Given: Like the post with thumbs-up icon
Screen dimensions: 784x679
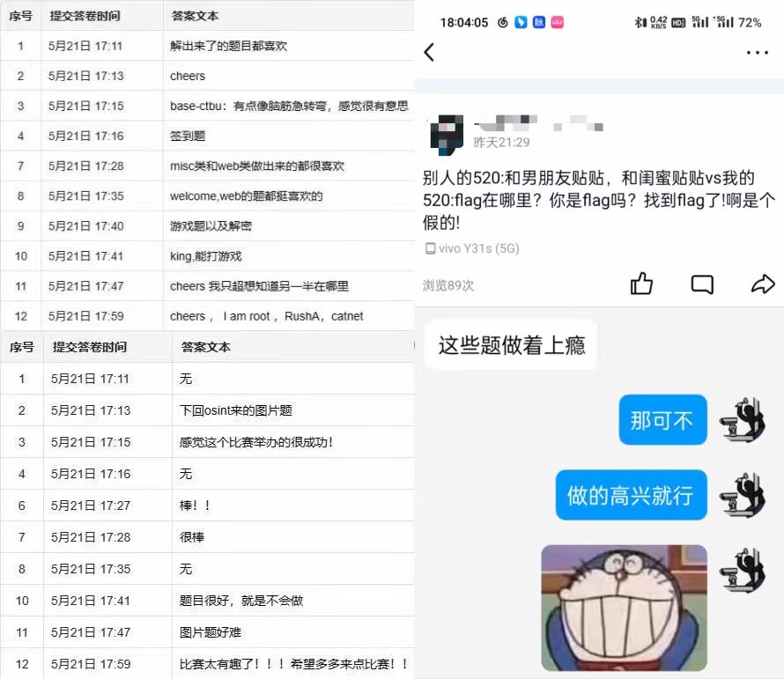Looking at the screenshot, I should click(641, 284).
